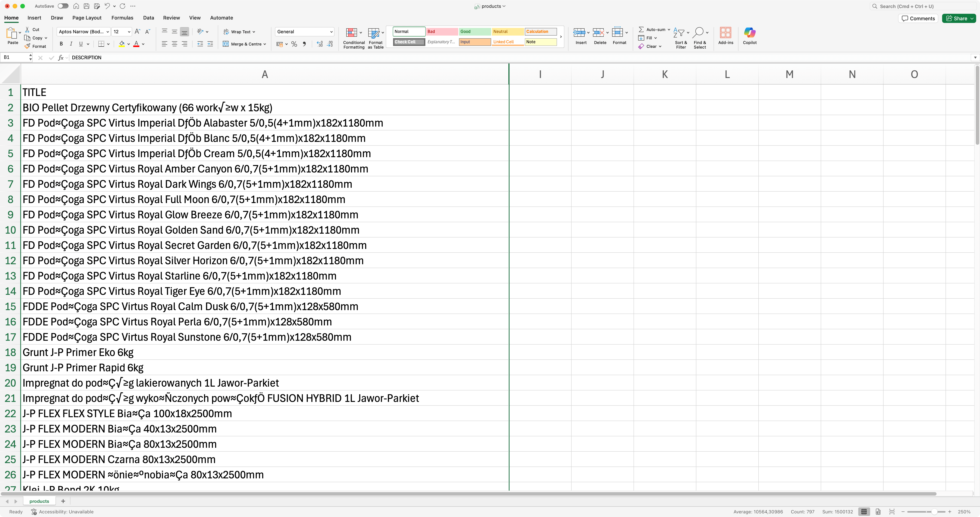The image size is (980, 517).
Task: Open the Comments pane button
Action: point(918,18)
